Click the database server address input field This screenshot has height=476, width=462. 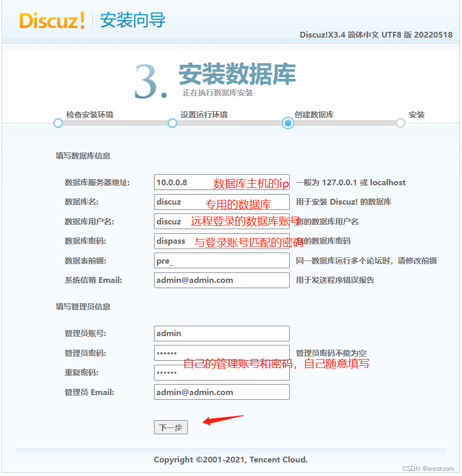click(221, 182)
